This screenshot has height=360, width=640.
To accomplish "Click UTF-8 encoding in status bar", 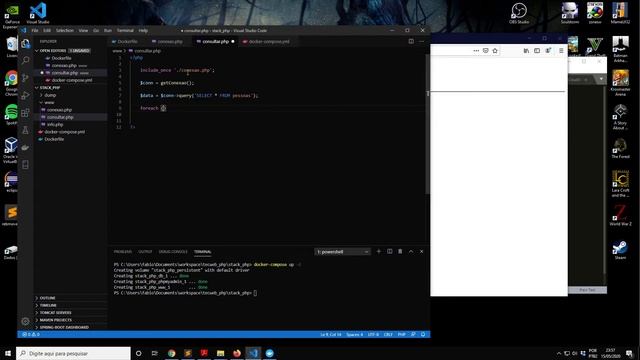I will [x=373, y=334].
